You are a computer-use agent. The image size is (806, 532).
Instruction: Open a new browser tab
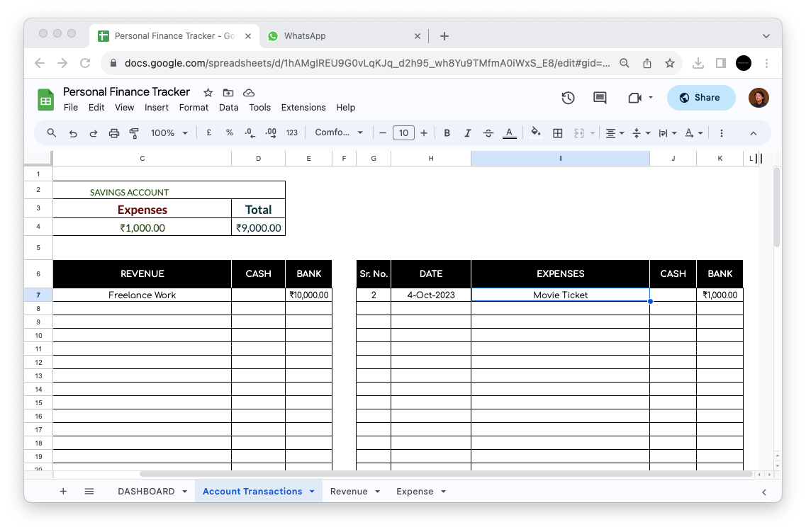coord(444,36)
